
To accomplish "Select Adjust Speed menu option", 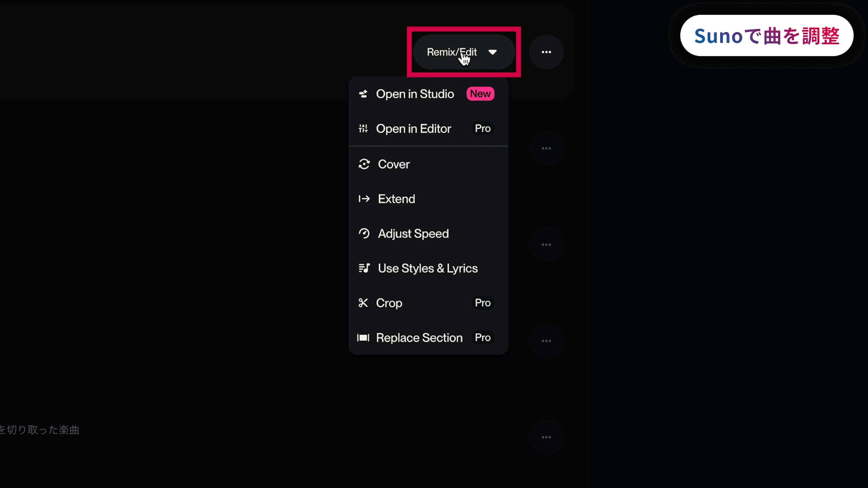I will pyautogui.click(x=413, y=234).
